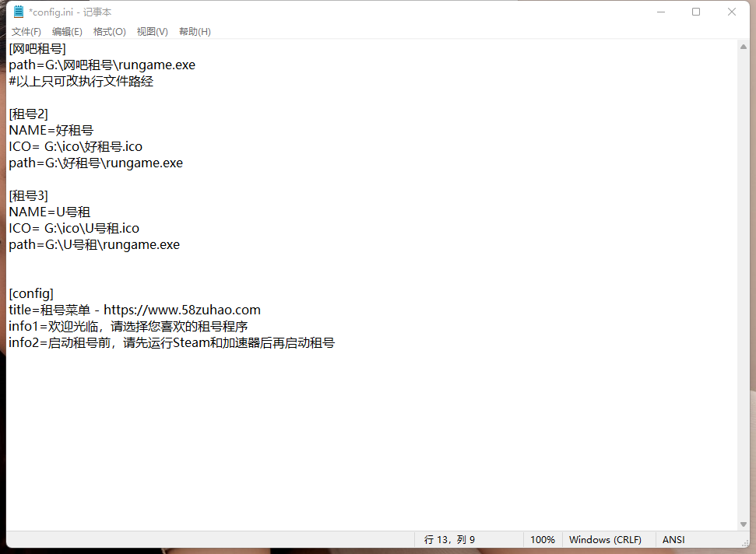
Task: Click the ICO= G:\ico\好租号.ico line
Action: (76, 147)
